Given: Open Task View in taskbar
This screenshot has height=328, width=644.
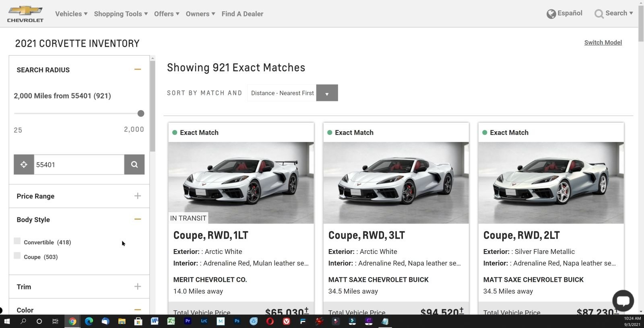Looking at the screenshot, I should pyautogui.click(x=56, y=321).
